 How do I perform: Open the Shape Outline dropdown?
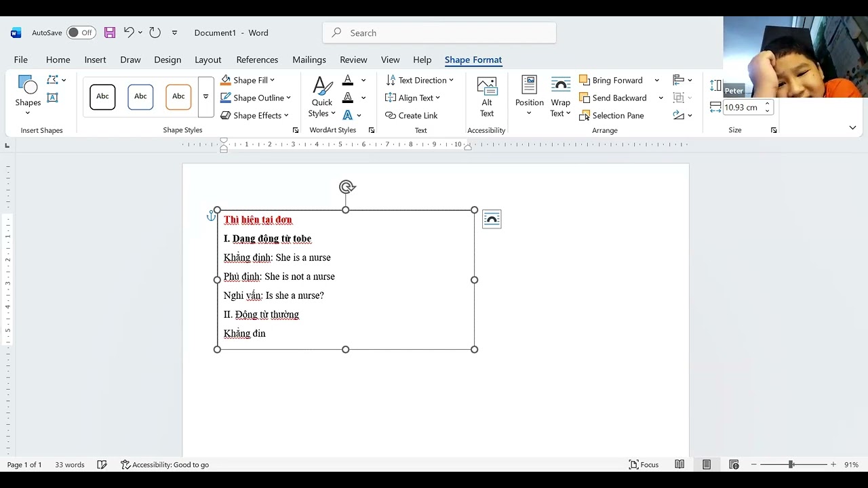tap(256, 98)
